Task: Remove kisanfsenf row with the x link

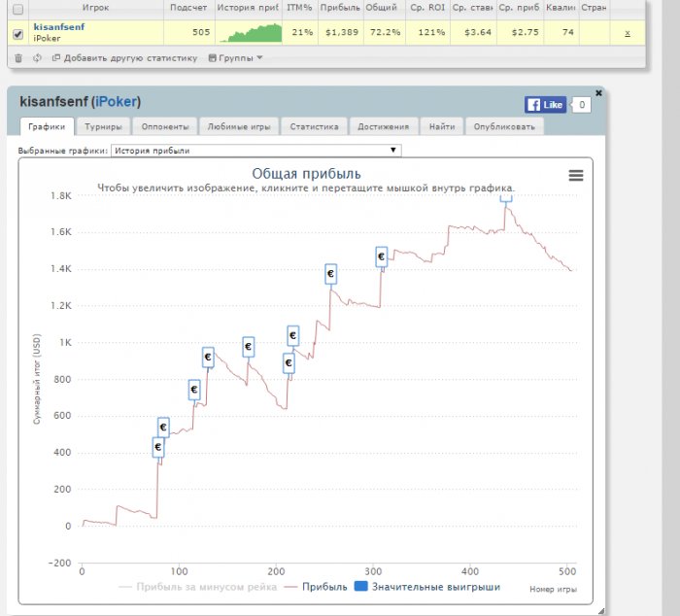Action: pos(628,33)
